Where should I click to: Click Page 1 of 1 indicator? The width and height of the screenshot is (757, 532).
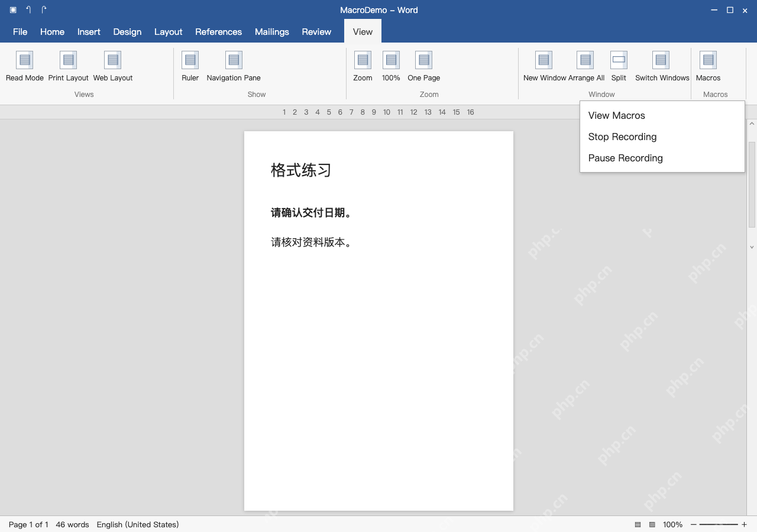click(28, 524)
